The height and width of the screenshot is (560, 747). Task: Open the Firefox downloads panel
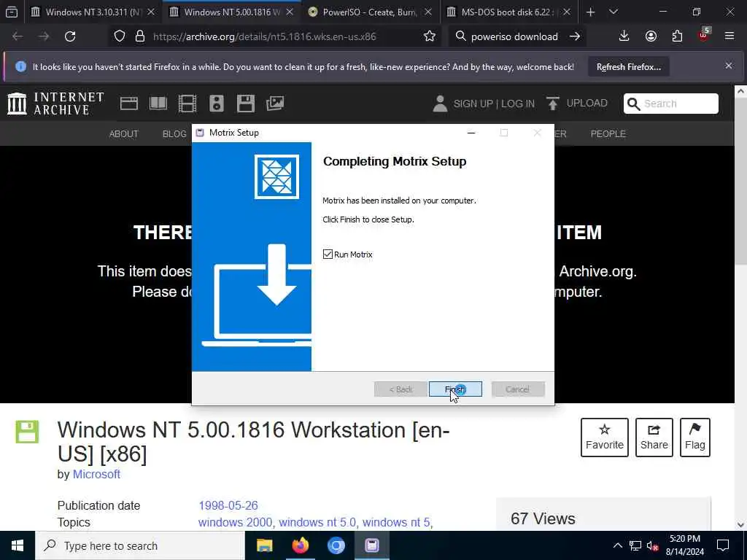[624, 36]
